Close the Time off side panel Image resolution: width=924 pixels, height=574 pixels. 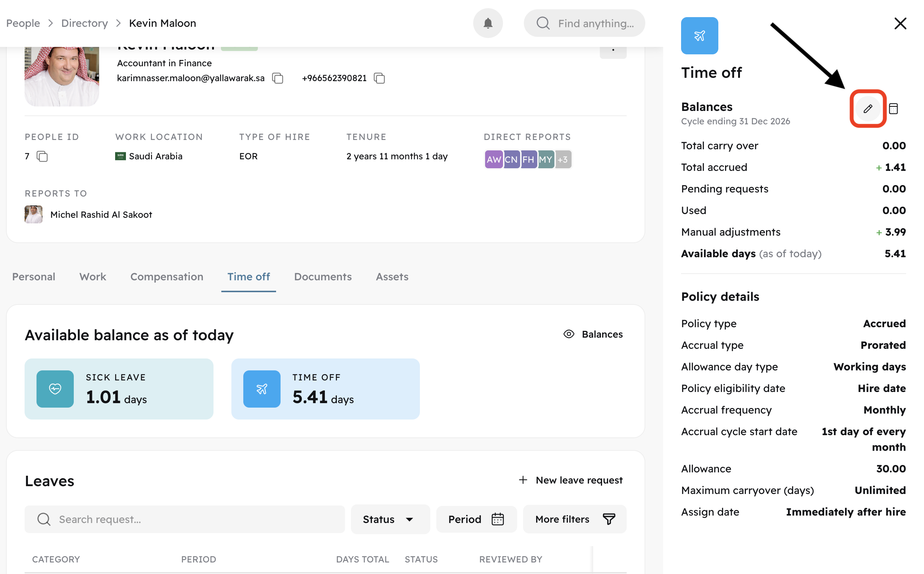[x=900, y=23]
